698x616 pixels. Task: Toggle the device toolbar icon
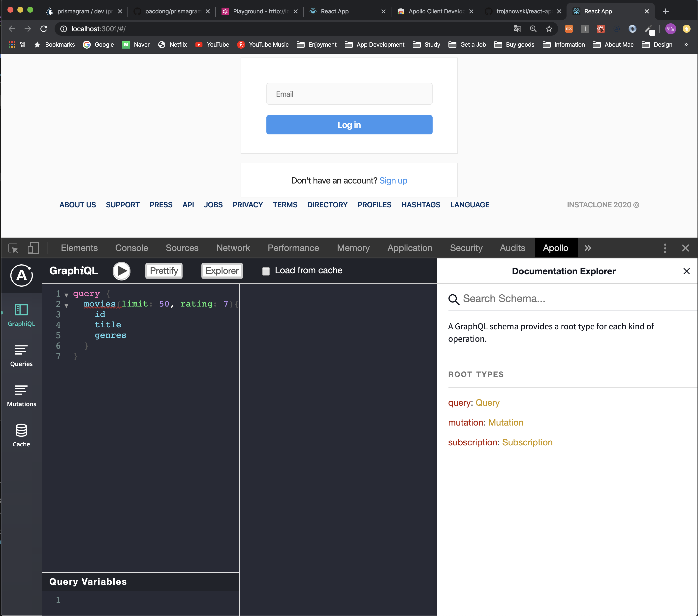pyautogui.click(x=33, y=248)
